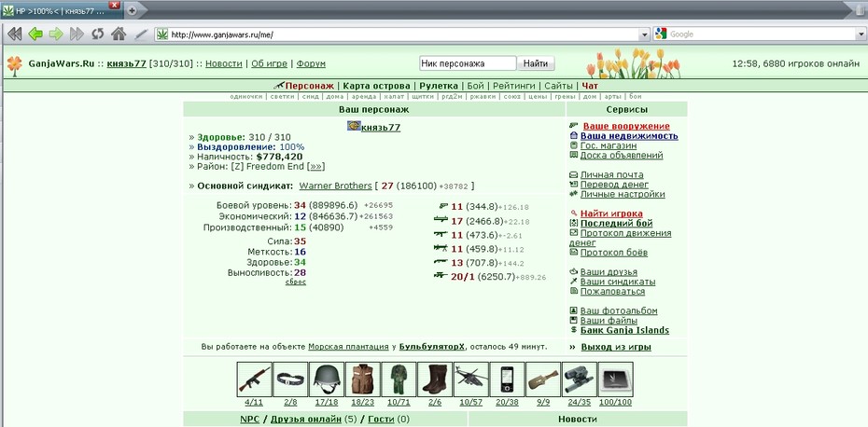Open the Рулетка menu item
Image resolution: width=868 pixels, height=427 pixels.
[439, 86]
